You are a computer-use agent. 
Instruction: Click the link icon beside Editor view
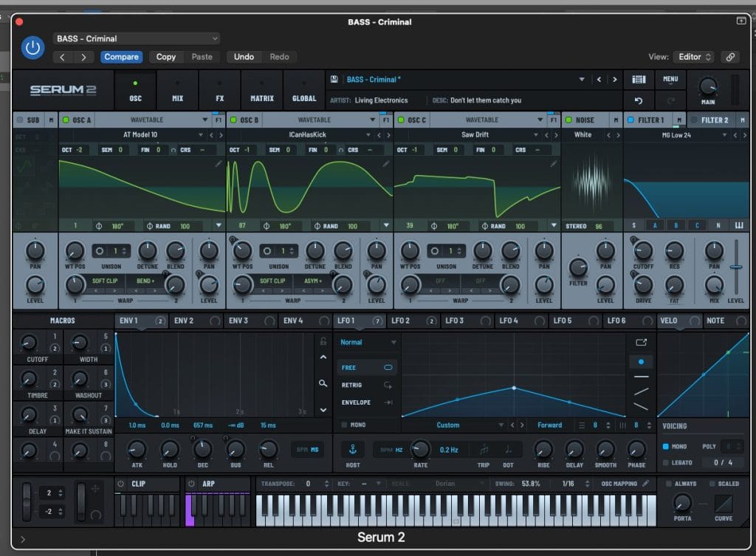point(729,57)
